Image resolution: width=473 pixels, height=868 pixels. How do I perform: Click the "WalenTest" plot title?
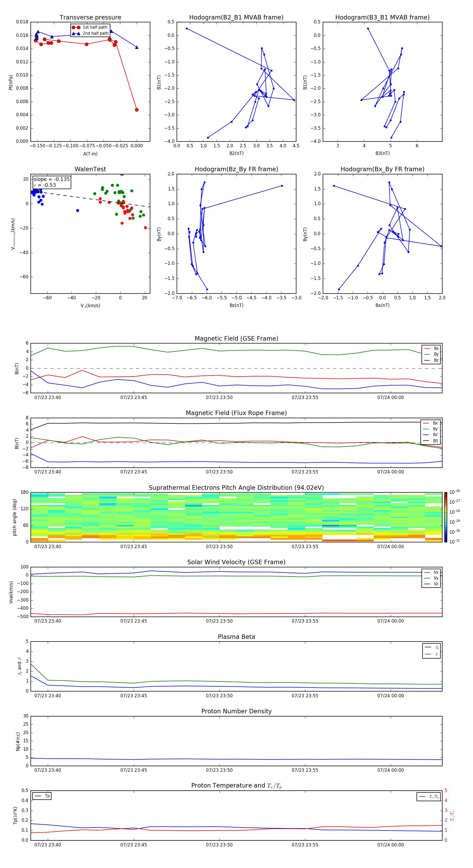pos(90,169)
